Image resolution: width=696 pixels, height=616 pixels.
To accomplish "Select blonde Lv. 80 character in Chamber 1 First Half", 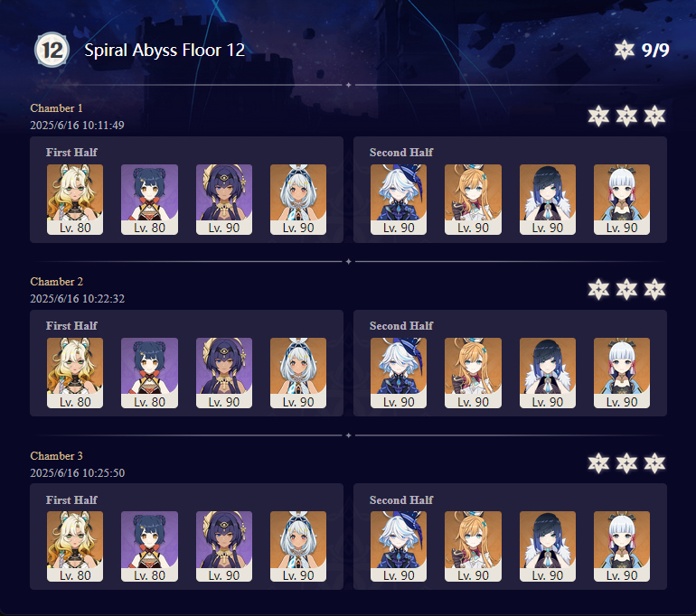I will click(x=75, y=200).
